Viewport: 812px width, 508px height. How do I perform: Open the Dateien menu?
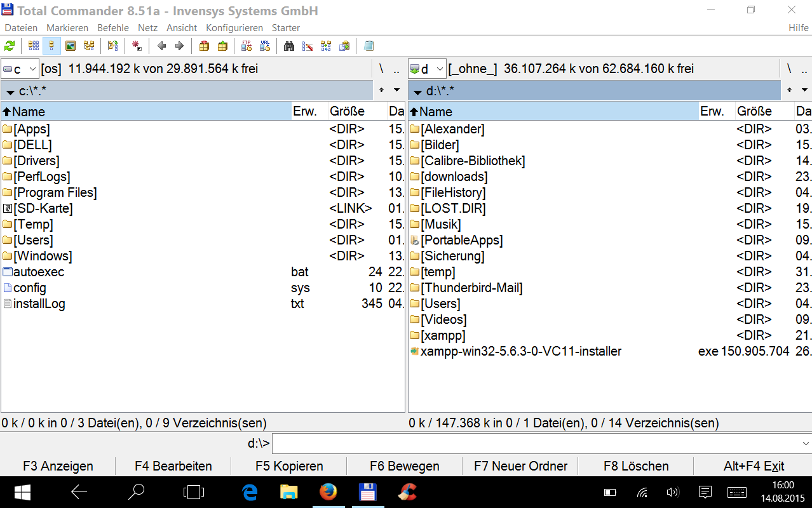pos(21,28)
